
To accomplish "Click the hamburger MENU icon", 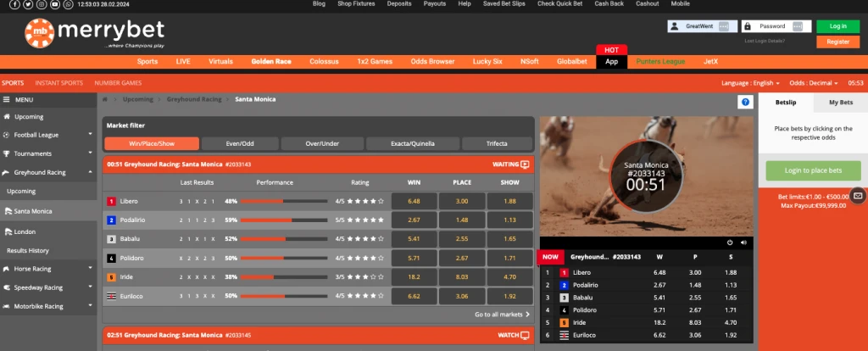I will tap(7, 99).
